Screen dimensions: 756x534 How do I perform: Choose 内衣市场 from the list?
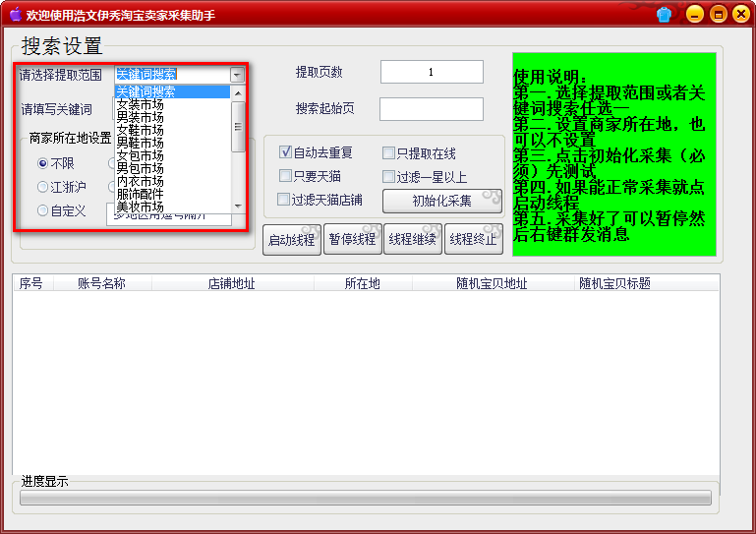pyautogui.click(x=173, y=181)
